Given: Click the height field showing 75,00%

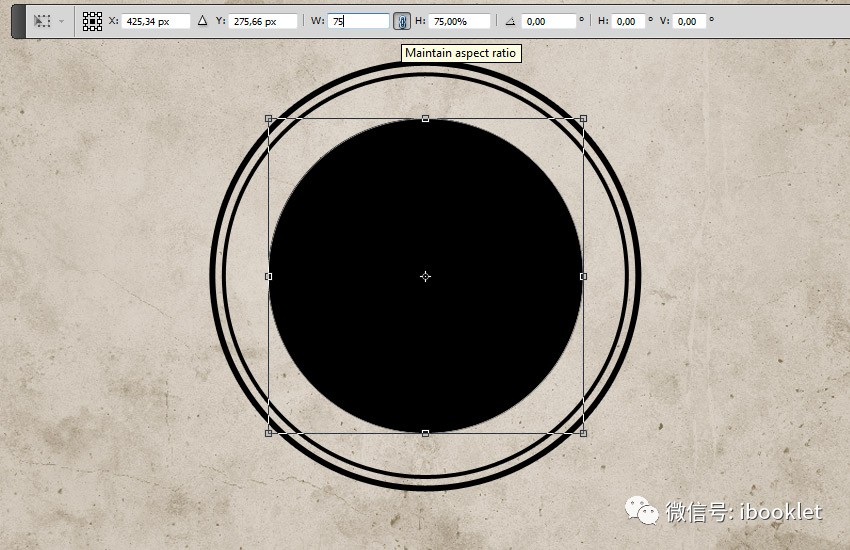Looking at the screenshot, I should [460, 21].
